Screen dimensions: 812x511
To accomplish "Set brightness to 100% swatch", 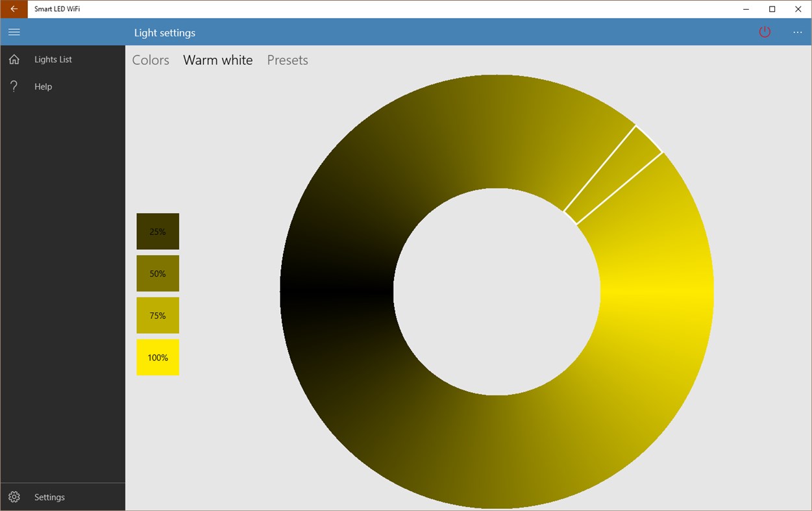I will pos(158,357).
